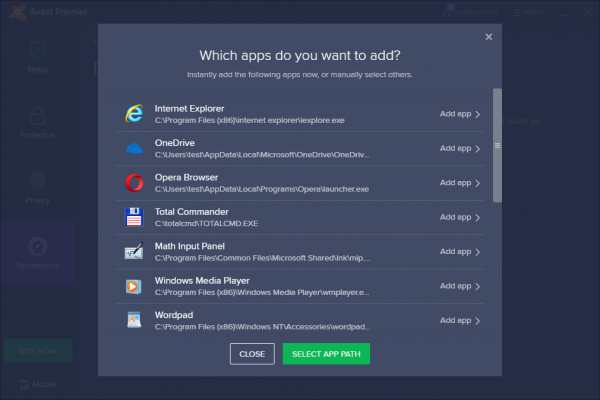Click the Opera Browser red icon
This screenshot has height=400, width=600.
(134, 183)
